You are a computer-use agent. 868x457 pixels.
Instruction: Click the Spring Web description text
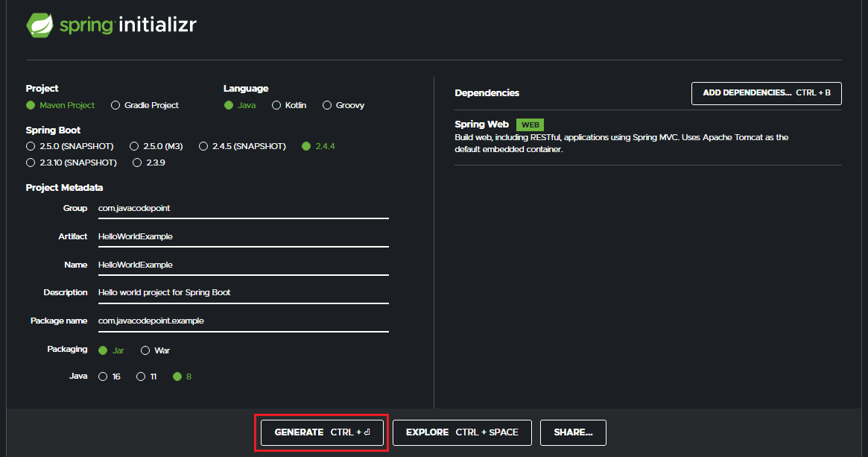pyautogui.click(x=621, y=143)
